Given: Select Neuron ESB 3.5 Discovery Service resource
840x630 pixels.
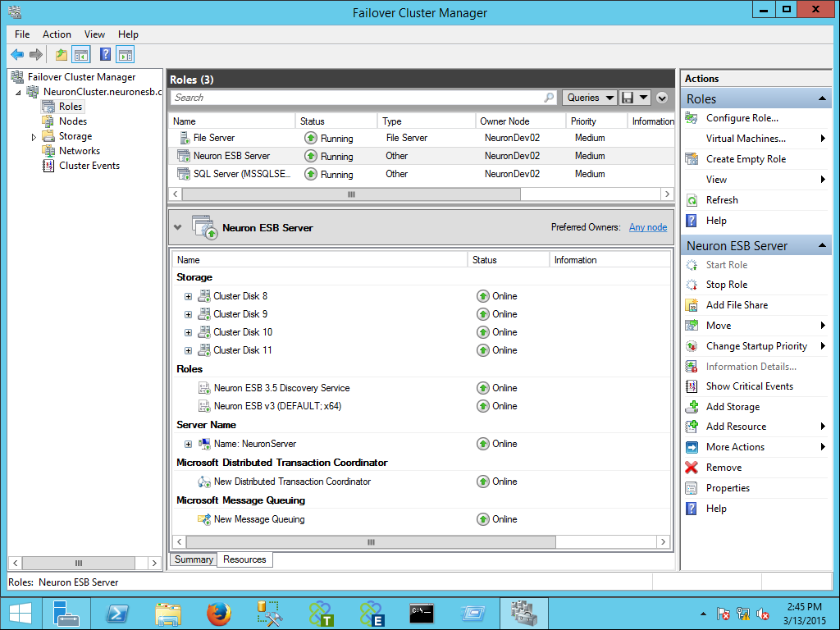Looking at the screenshot, I should [282, 388].
